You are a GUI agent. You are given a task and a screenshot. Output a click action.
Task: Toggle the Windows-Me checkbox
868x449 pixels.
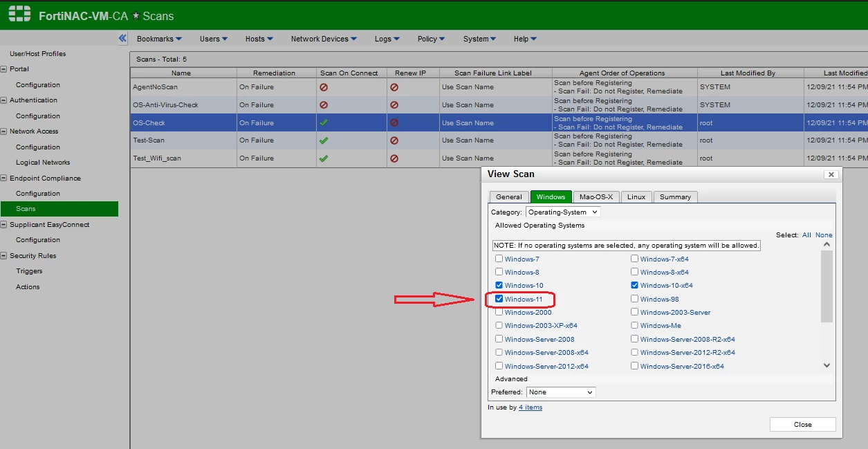pos(635,325)
